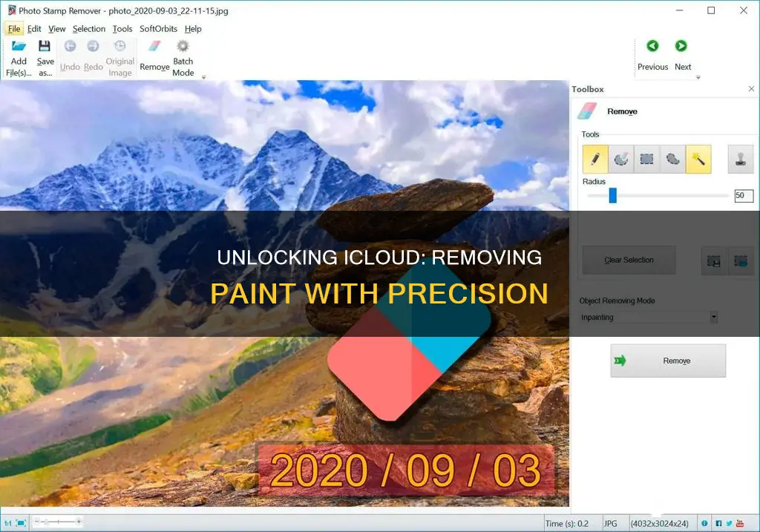Click the Redo arrow icon

click(93, 47)
